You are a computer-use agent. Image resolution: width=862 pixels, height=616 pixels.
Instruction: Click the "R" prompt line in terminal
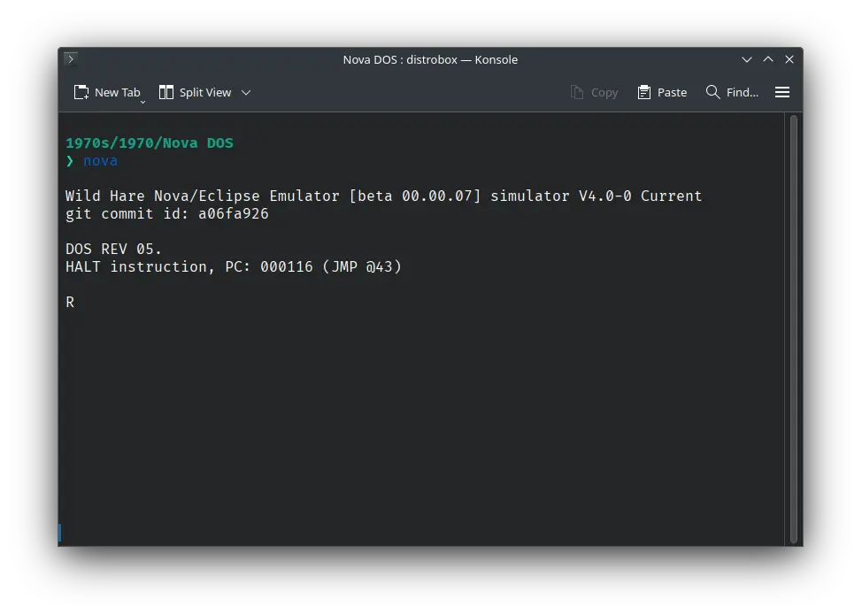[x=70, y=302]
